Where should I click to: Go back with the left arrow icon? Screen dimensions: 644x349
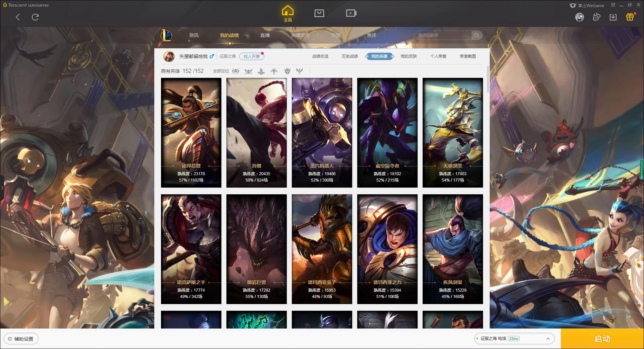(18, 17)
